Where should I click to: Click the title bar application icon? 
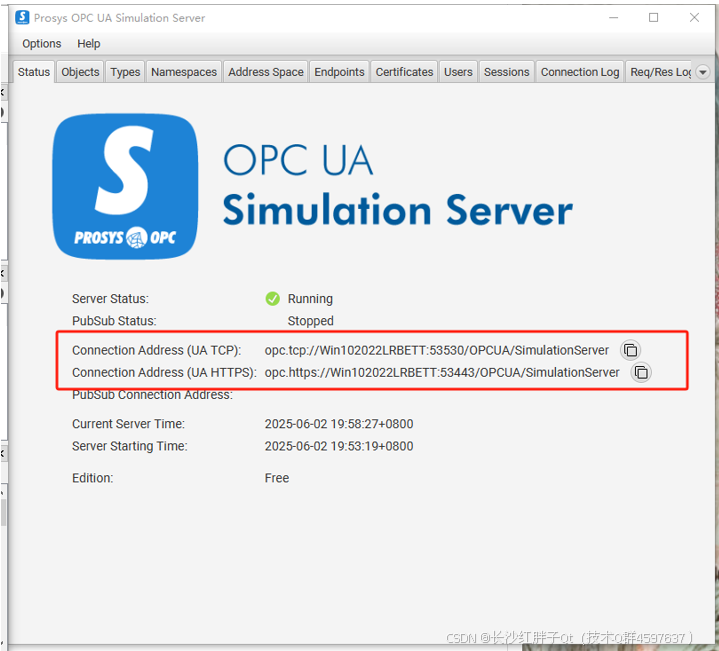22,17
